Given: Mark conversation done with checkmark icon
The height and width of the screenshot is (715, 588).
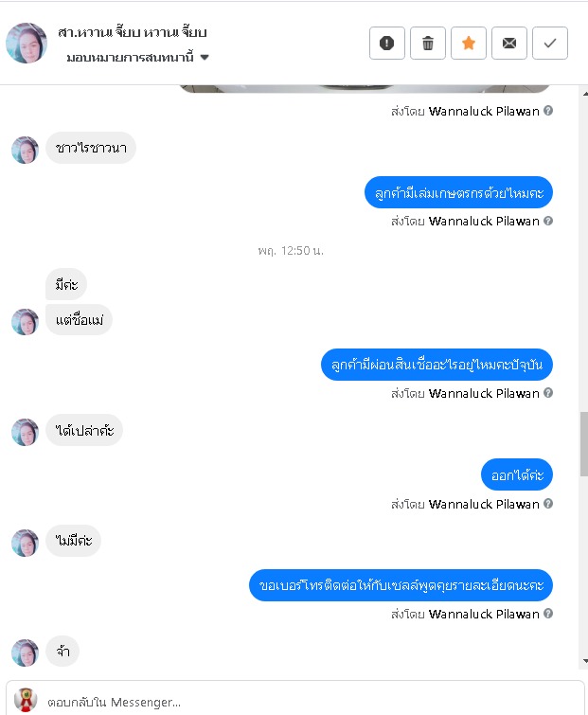Looking at the screenshot, I should click(550, 44).
